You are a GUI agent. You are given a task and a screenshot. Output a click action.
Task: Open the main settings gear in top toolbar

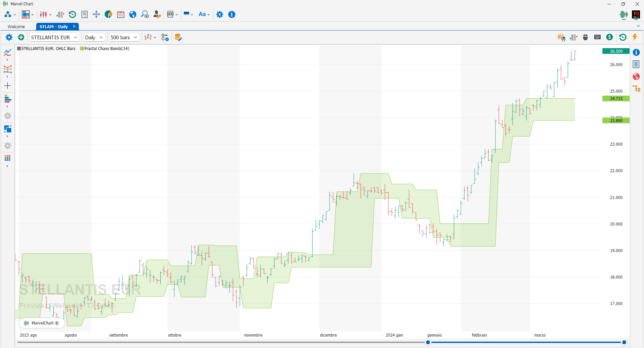[x=220, y=14]
